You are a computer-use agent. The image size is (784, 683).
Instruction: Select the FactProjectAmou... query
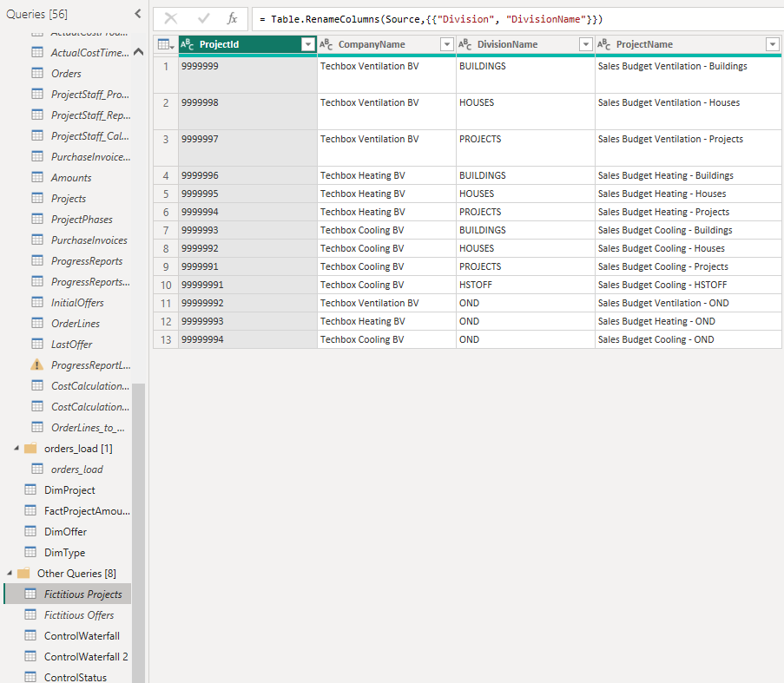(87, 510)
